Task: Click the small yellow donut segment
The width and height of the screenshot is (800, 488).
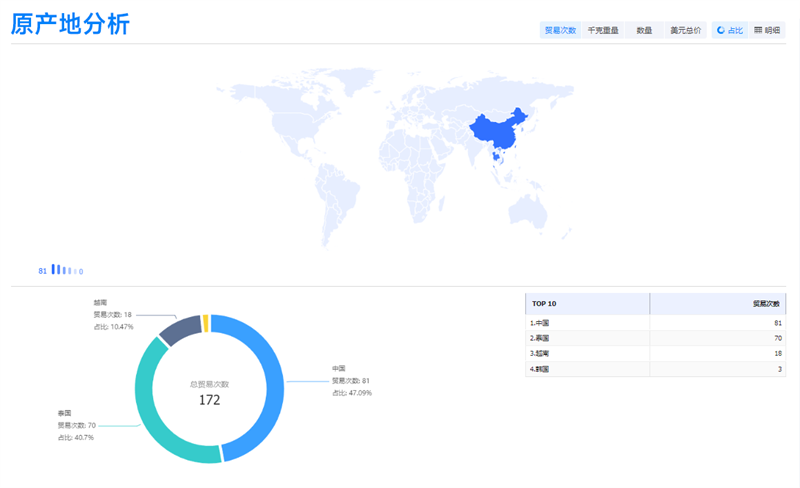Action: 206,322
